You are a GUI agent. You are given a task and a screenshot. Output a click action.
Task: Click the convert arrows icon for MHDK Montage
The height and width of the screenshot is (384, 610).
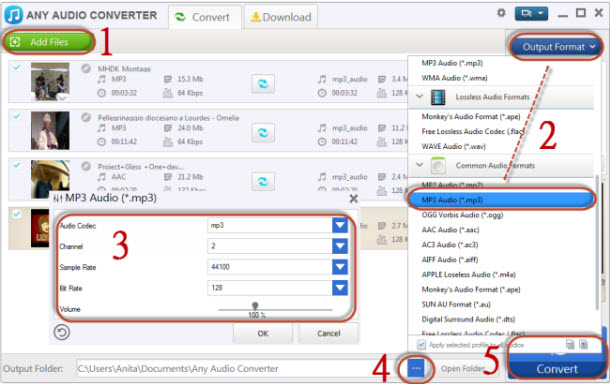[263, 84]
